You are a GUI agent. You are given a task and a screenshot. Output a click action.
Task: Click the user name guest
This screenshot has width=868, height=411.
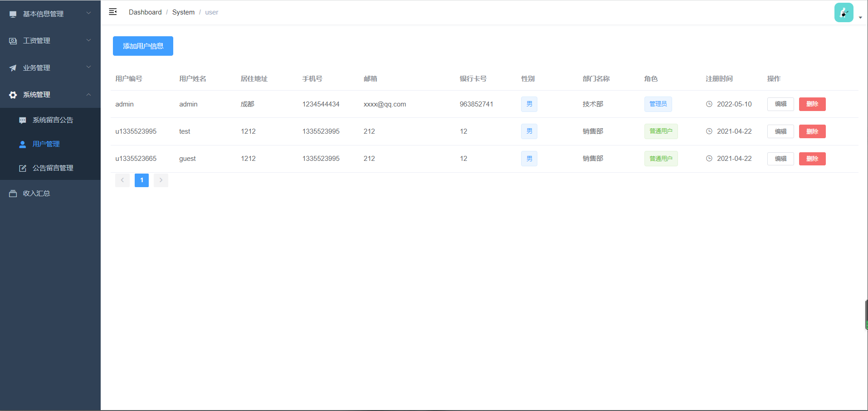click(187, 159)
